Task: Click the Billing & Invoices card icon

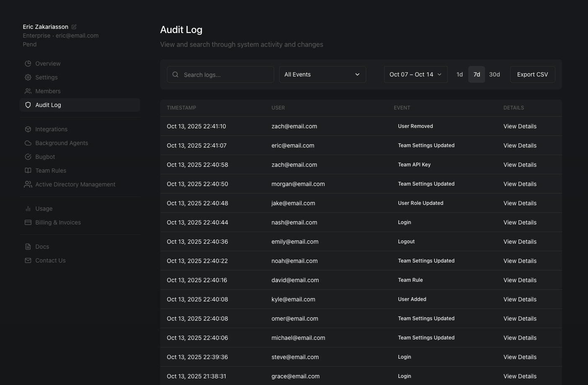Action: (28, 222)
